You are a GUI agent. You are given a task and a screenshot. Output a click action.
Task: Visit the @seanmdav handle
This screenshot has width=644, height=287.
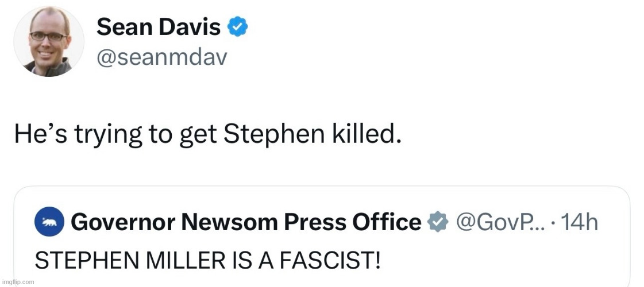pos(163,57)
